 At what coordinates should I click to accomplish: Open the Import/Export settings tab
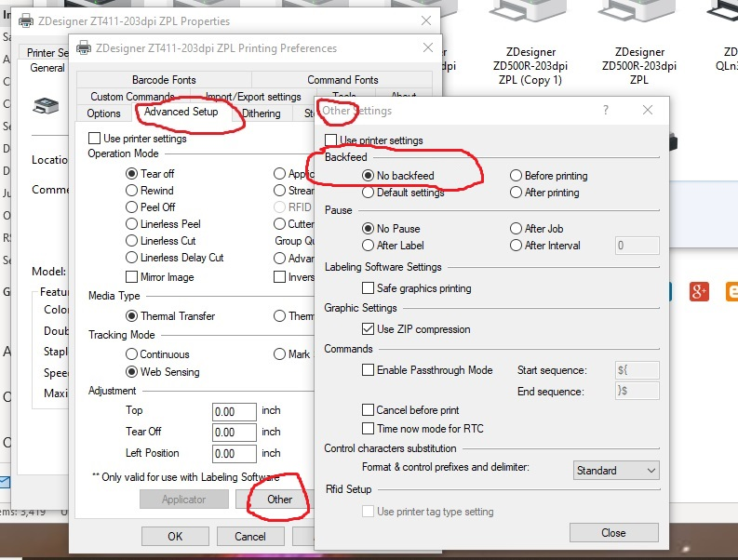253,97
